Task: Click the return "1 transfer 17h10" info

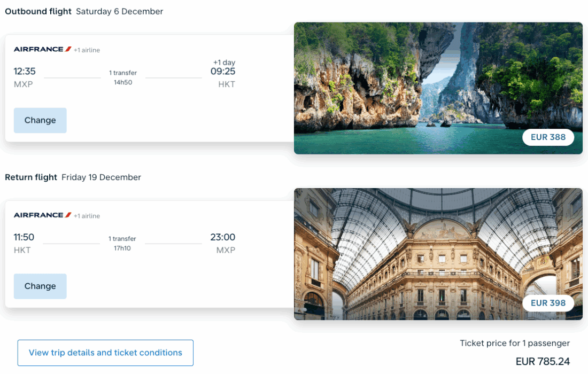Action: [x=122, y=244]
